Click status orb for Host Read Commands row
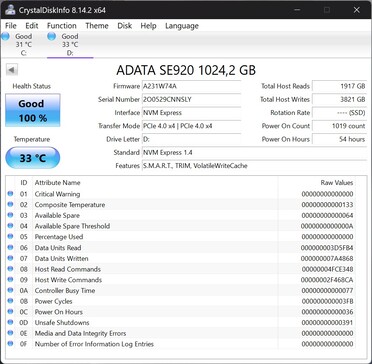Image resolution: width=372 pixels, height=364 pixels. tap(10, 269)
